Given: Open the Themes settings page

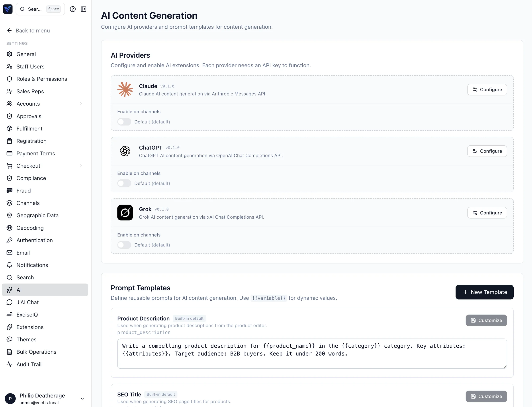Looking at the screenshot, I should click(x=26, y=339).
